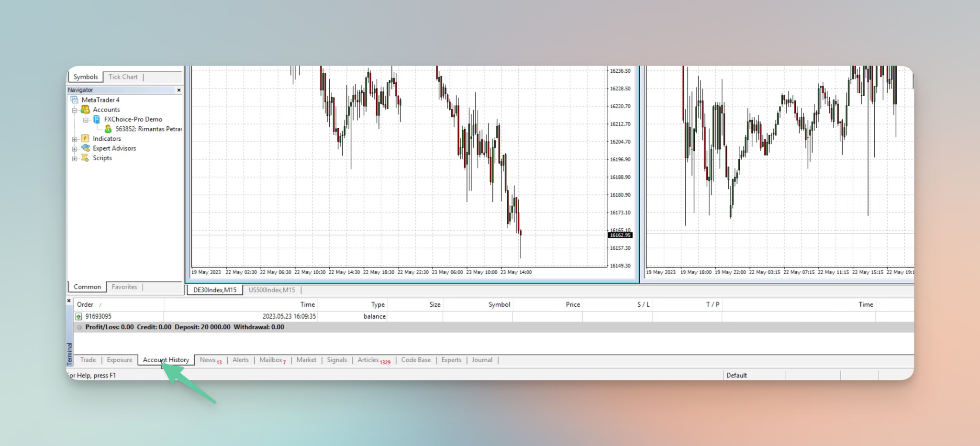
Task: Click the Indicators function icon
Action: point(85,138)
